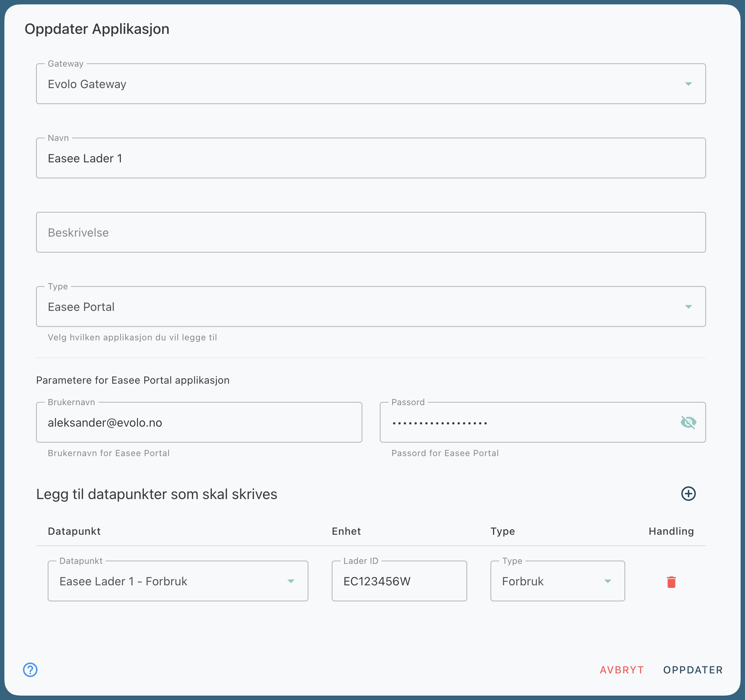Delete the Easee Lader 1 datapoint row
The width and height of the screenshot is (745, 700).
pyautogui.click(x=671, y=582)
